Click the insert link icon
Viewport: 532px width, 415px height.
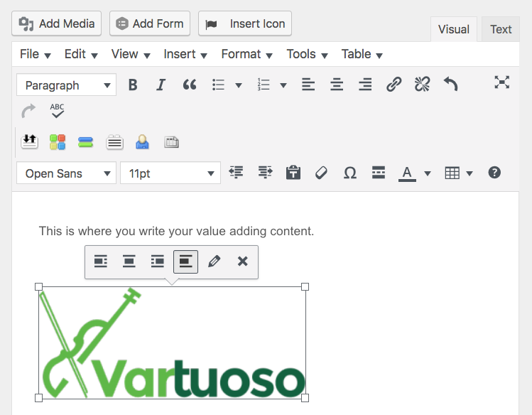pyautogui.click(x=394, y=85)
